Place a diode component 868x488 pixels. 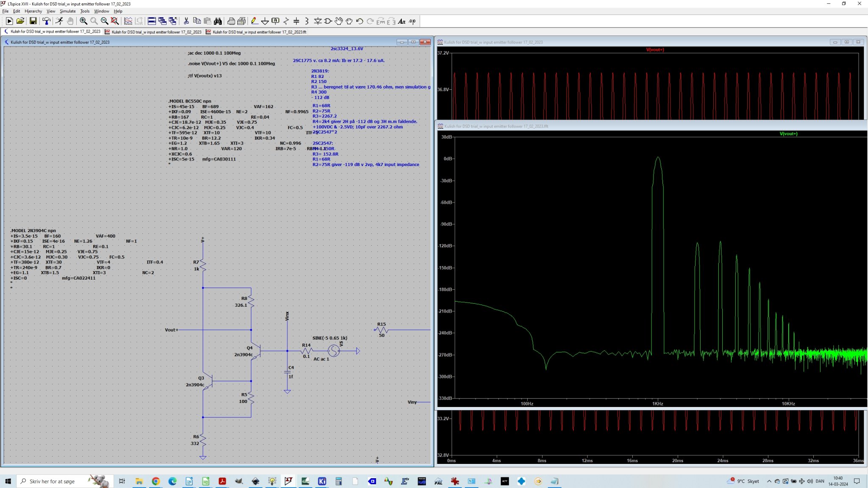(317, 21)
